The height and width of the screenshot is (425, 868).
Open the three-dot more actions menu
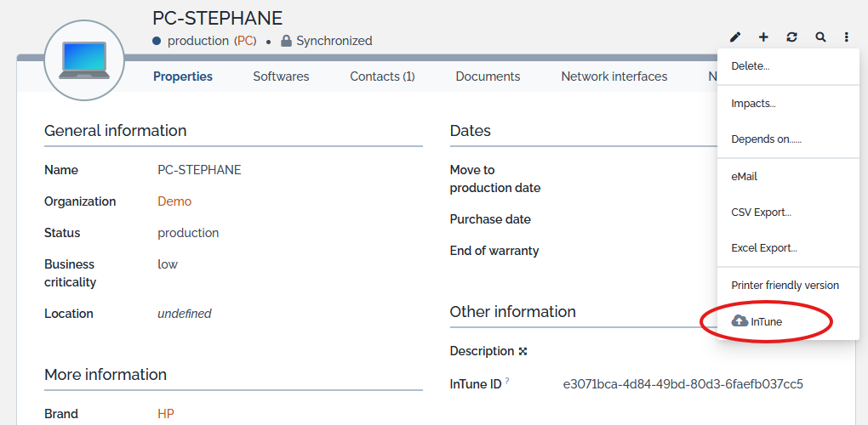tap(847, 37)
